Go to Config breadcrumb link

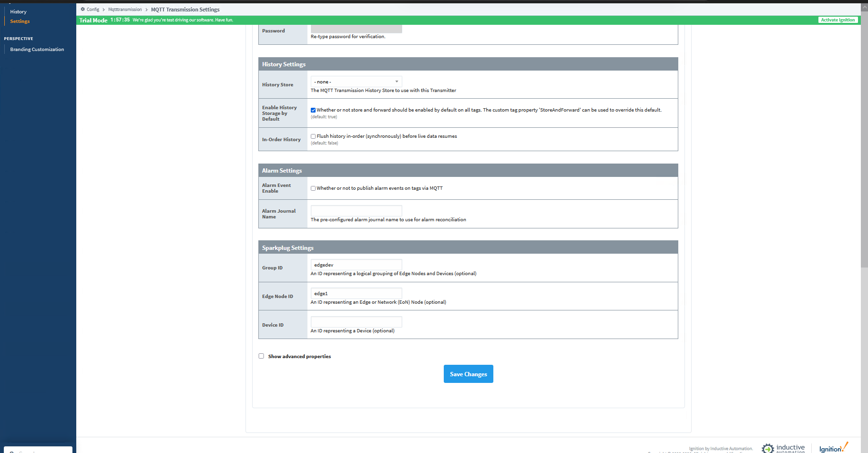click(x=93, y=10)
